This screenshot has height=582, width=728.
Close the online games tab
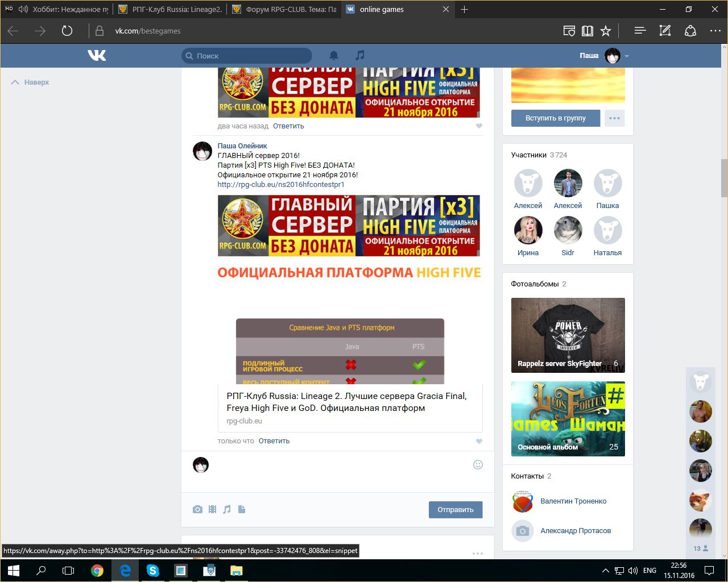446,9
